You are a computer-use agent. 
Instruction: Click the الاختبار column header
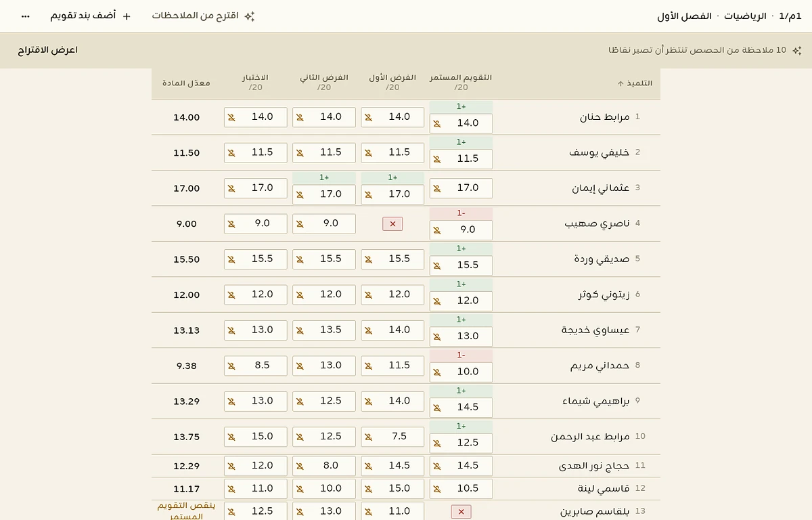point(256,83)
